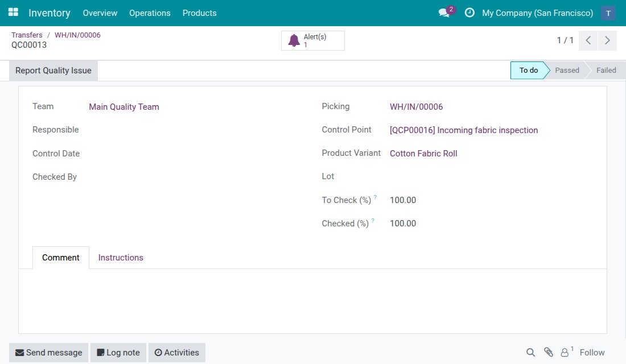Open the conversations chat icon
Viewport: 626px width, 364px height.
pyautogui.click(x=444, y=13)
